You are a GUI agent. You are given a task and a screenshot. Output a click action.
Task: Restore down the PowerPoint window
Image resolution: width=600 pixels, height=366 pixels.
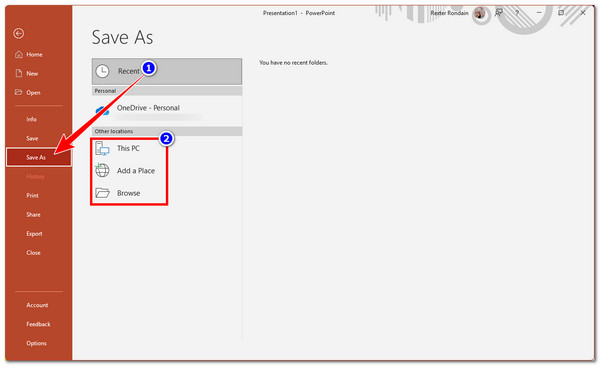pos(561,13)
